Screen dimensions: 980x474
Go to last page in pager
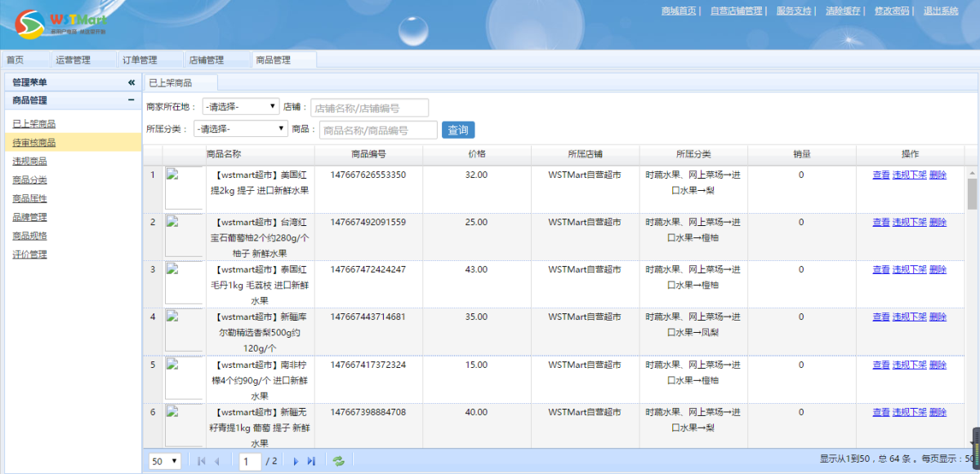point(311,461)
